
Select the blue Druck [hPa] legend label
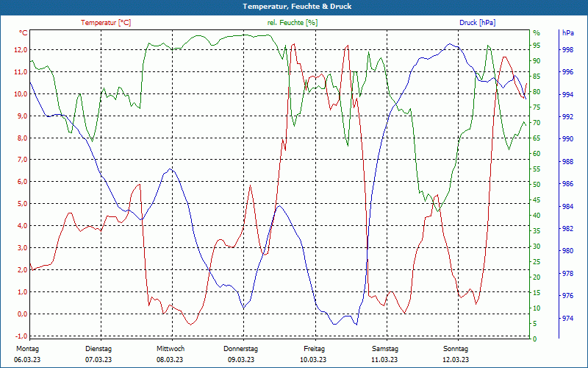click(477, 23)
